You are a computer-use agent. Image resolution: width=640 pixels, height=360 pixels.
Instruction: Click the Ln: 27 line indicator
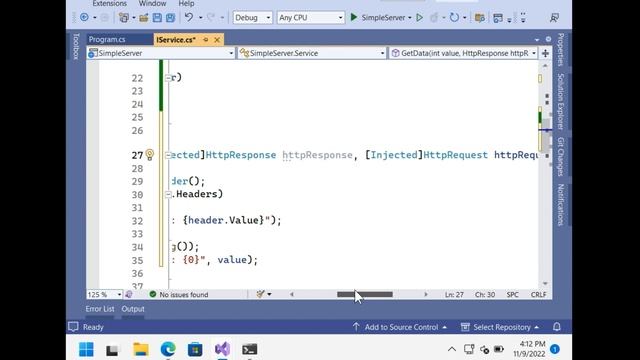pos(454,294)
